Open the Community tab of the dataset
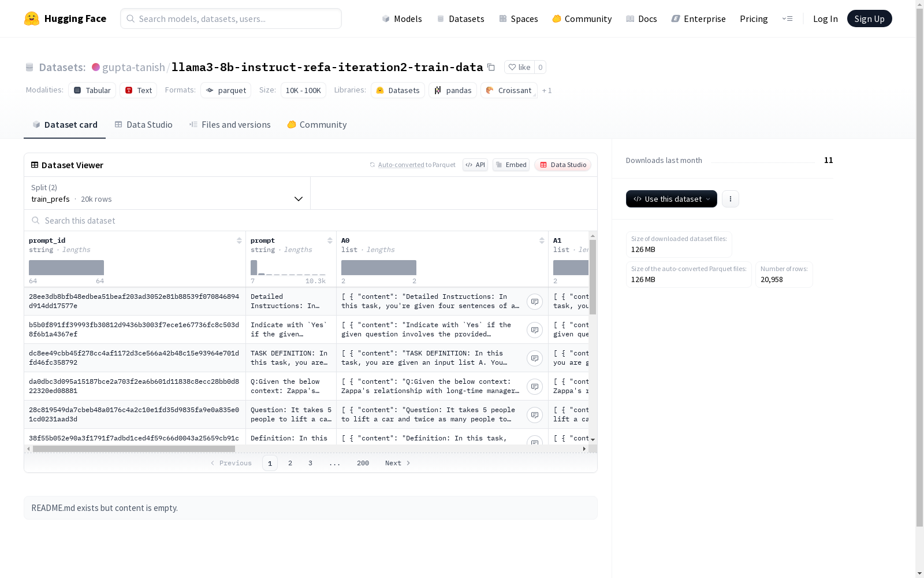This screenshot has width=924, height=578. click(x=317, y=125)
